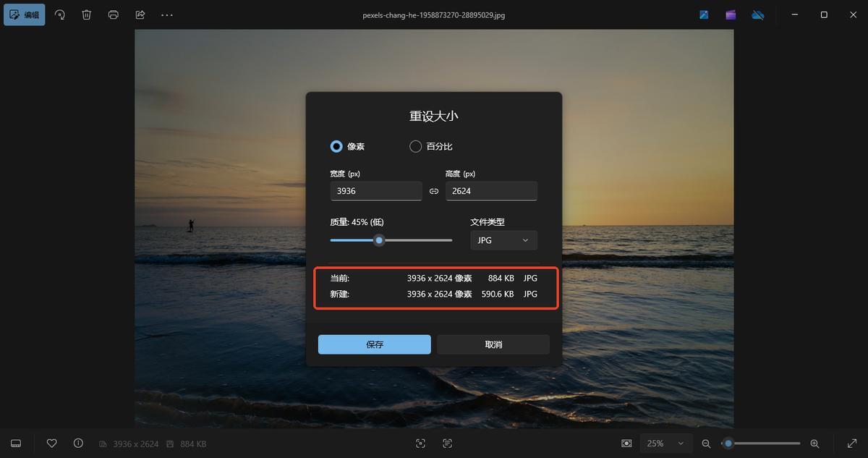868x458 pixels.
Task: Print the photo using printer icon
Action: tap(114, 14)
